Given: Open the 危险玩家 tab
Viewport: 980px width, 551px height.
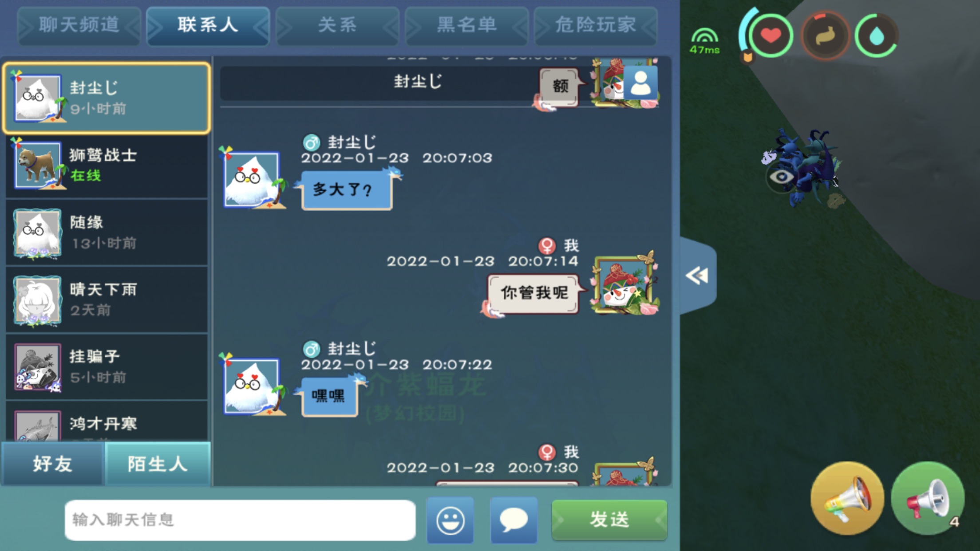Looking at the screenshot, I should coord(596,25).
